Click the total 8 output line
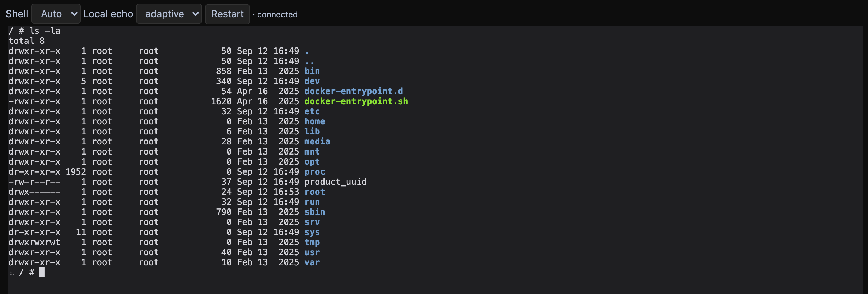Viewport: 868px width, 294px height. (x=27, y=41)
